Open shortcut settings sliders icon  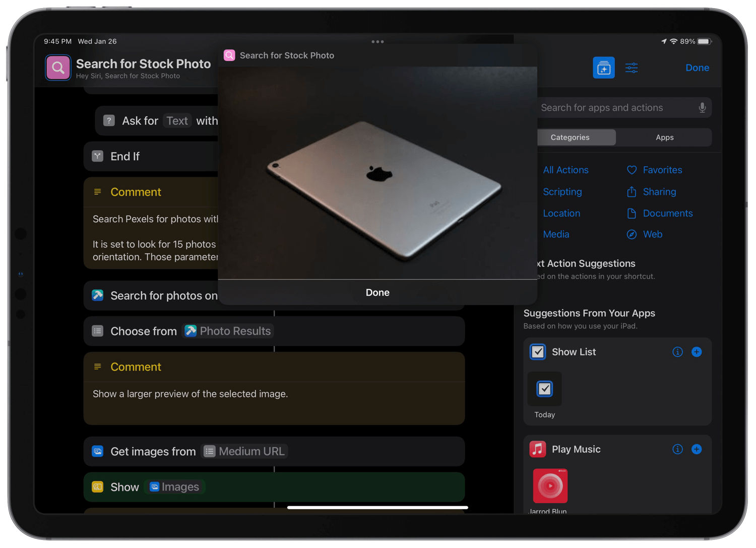(632, 67)
